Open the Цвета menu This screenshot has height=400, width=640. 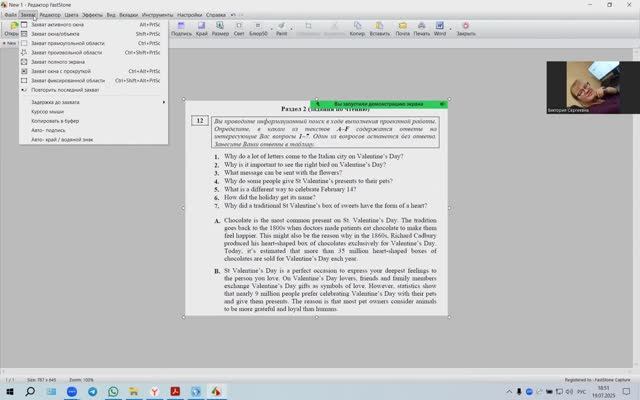point(71,15)
